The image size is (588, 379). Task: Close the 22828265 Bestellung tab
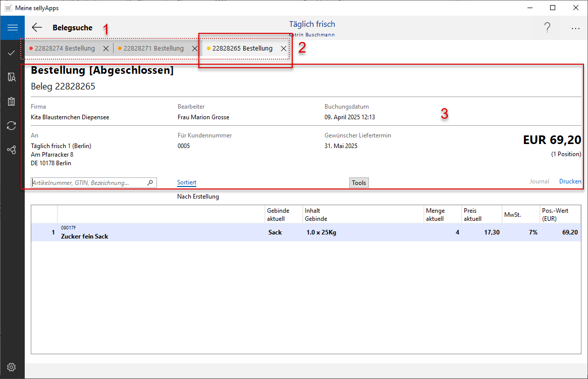[284, 49]
